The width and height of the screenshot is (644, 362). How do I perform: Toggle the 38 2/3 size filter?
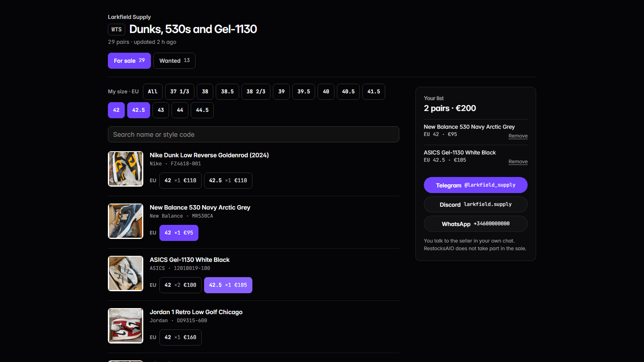pyautogui.click(x=256, y=92)
